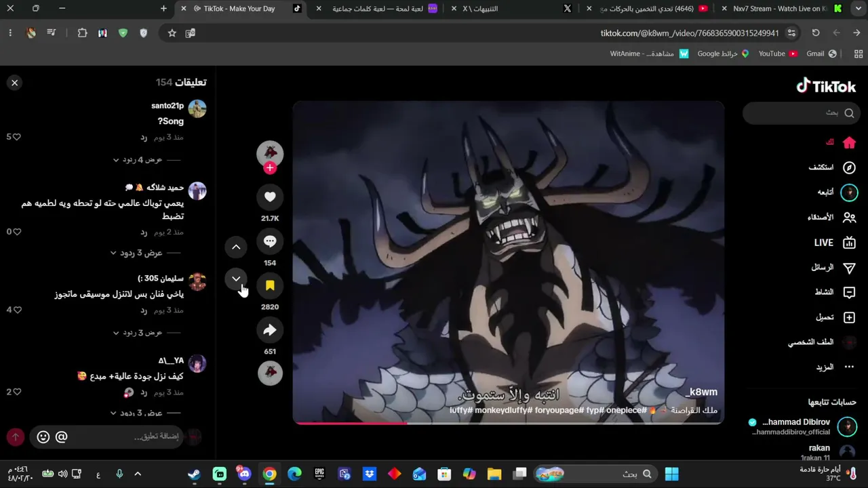Reply to Δ\_YA's comment
The image size is (868, 488).
(144, 392)
